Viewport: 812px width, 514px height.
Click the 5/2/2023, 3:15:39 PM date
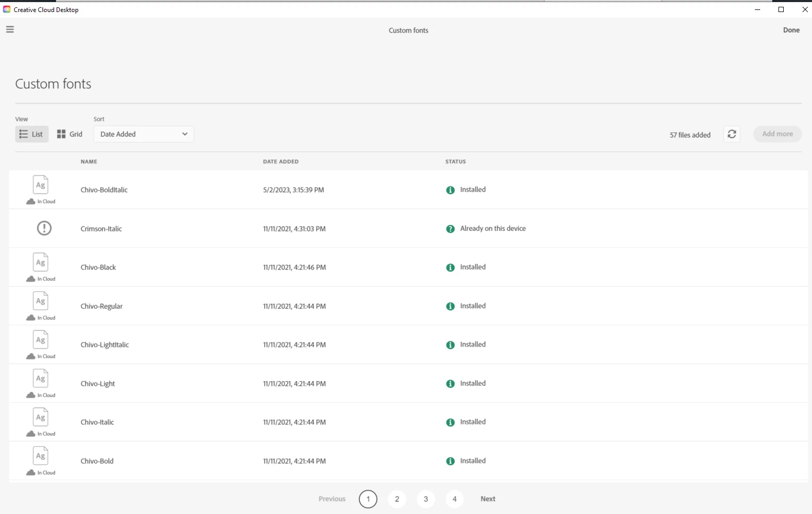[x=293, y=190]
